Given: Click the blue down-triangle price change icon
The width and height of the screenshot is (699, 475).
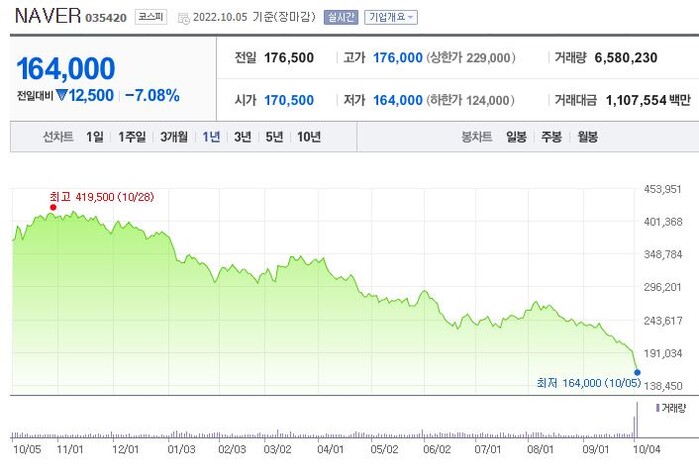Looking at the screenshot, I should tap(61, 96).
